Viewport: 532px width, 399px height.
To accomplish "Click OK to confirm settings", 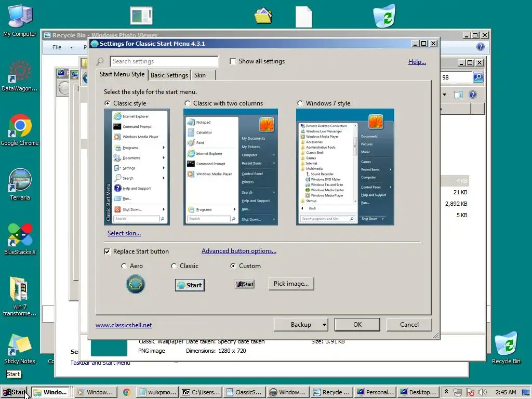I will (357, 325).
